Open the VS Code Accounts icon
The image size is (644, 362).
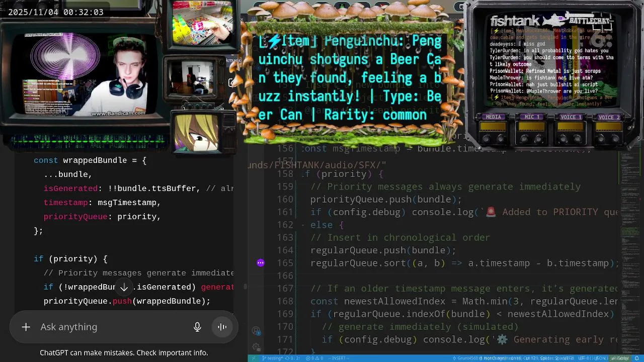click(256, 331)
